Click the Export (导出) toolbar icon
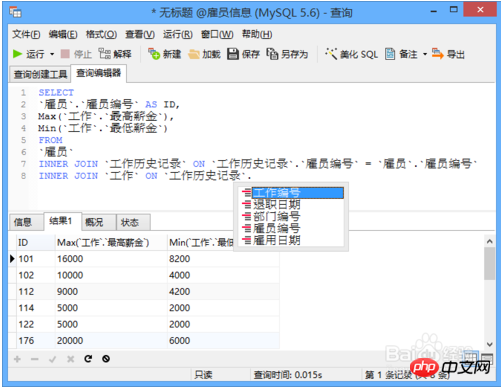This screenshot has width=501, height=387. point(438,54)
